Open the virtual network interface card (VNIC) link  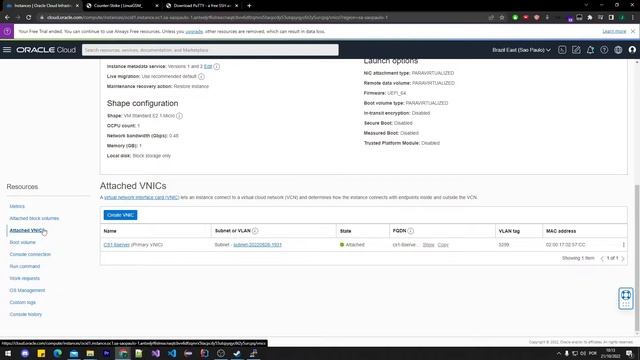pyautogui.click(x=142, y=198)
